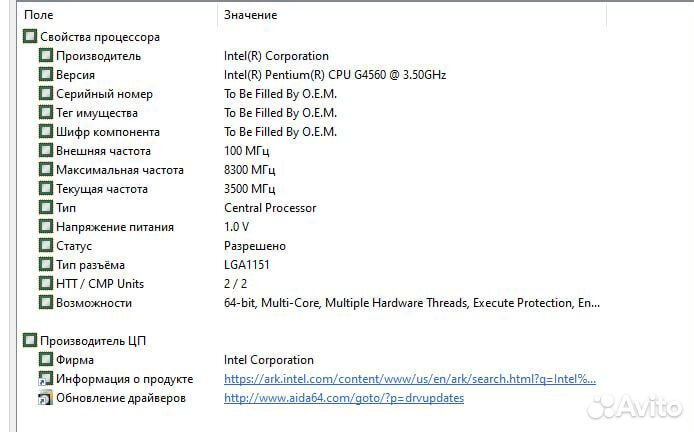The width and height of the screenshot is (694, 432).
Task: Select the 'Текущая частота' field label
Action: tap(102, 189)
